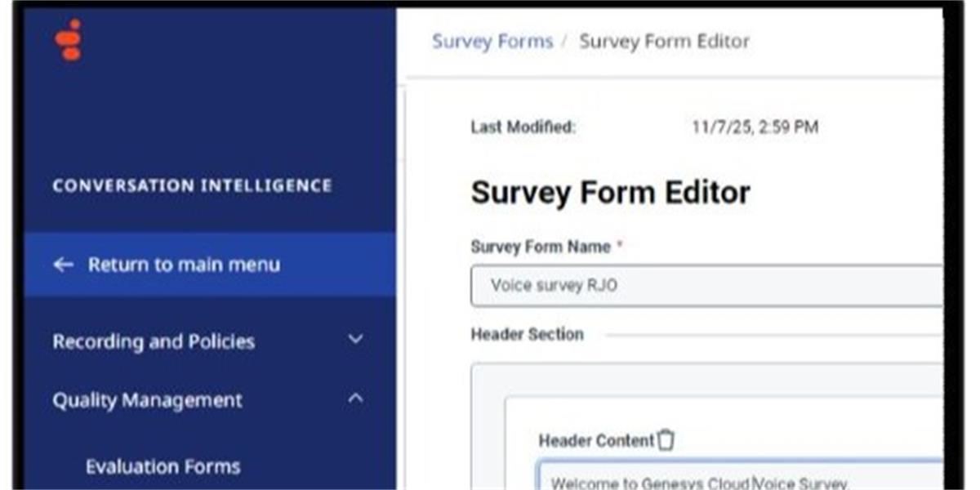Image resolution: width=980 pixels, height=490 pixels.
Task: Click the 11/7/25, 2:59 PM timestamp
Action: [x=755, y=127]
